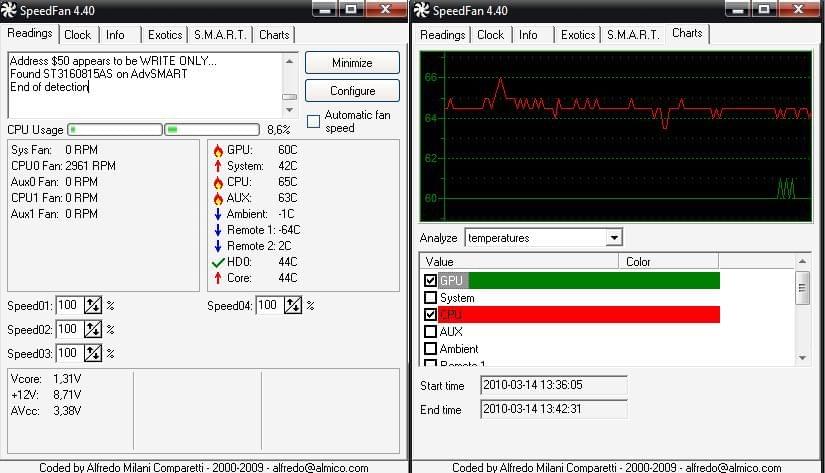
Task: Click SpeedFan fan icon in left window title bar
Action: (x=9, y=10)
